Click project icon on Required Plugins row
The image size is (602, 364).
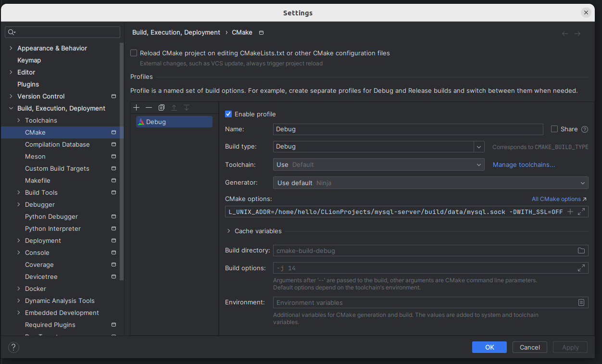tap(113, 325)
